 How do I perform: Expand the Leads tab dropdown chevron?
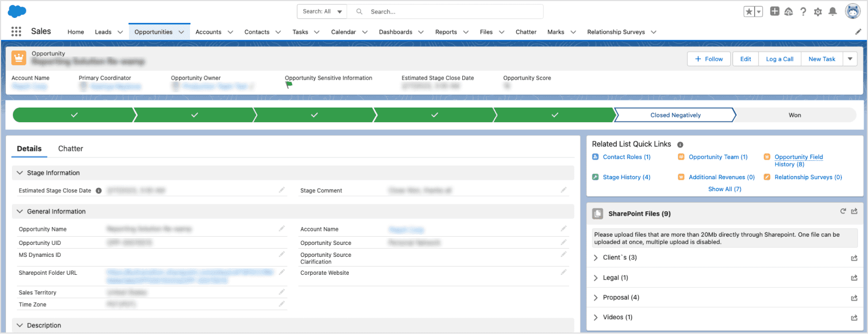click(x=120, y=32)
